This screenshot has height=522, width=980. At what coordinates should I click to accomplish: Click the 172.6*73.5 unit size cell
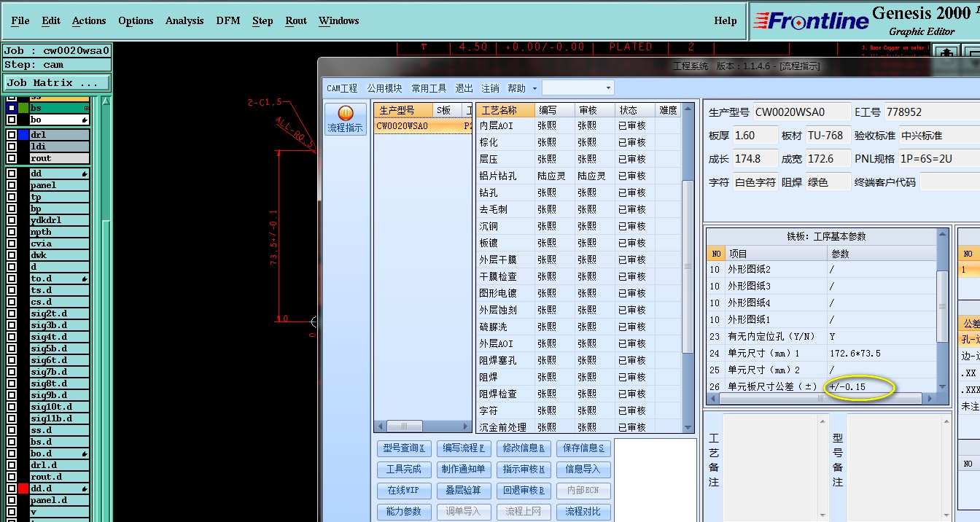pyautogui.click(x=881, y=353)
